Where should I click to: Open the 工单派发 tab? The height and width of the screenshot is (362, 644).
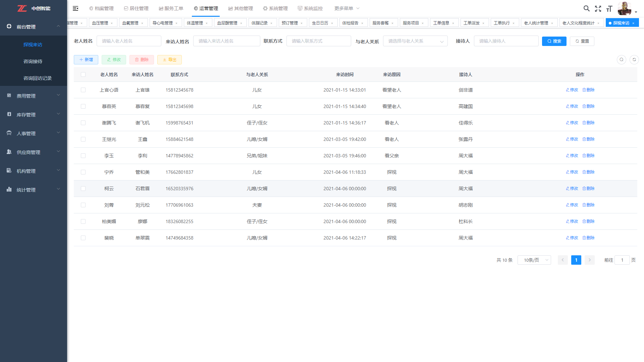[x=471, y=23]
